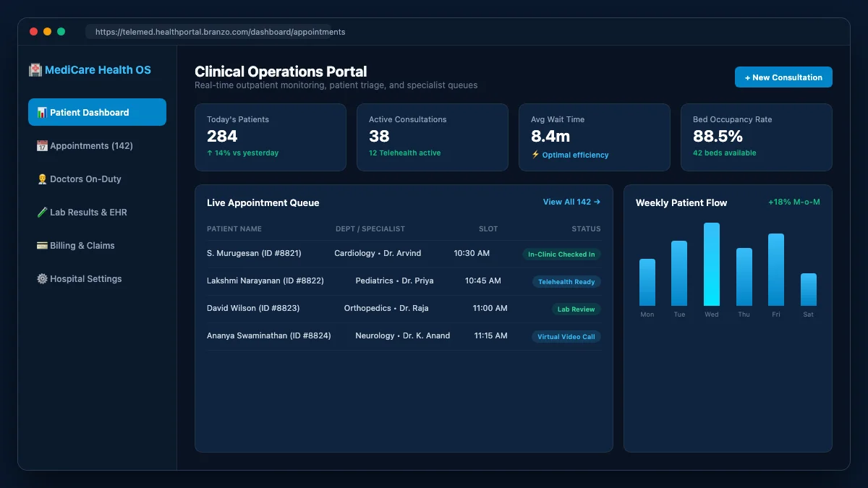Click the gear icon beside Hospital Settings
868x488 pixels.
pyautogui.click(x=42, y=279)
